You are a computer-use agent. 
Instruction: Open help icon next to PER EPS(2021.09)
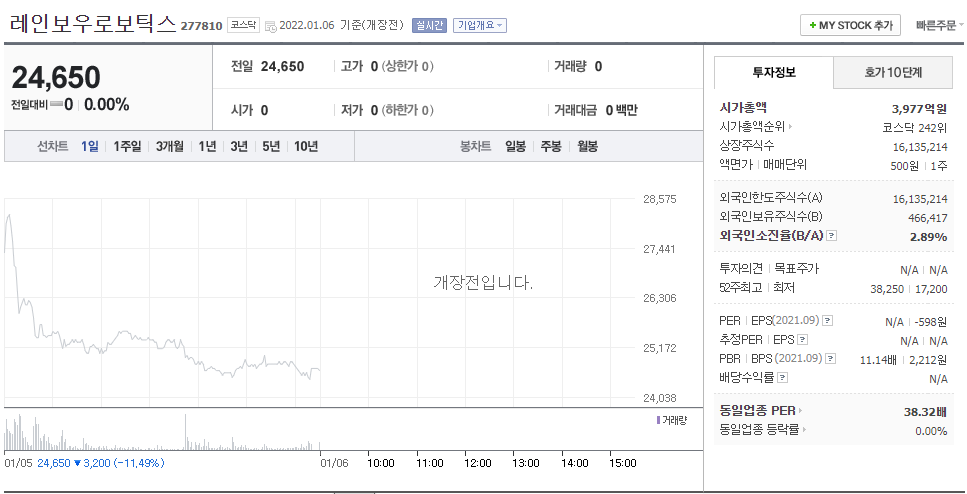pyautogui.click(x=828, y=321)
